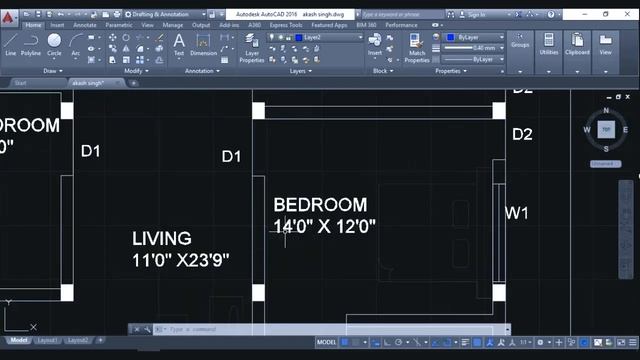Viewport: 640px width, 360px height.
Task: Expand the Annotation panel dropdown
Action: [202, 71]
